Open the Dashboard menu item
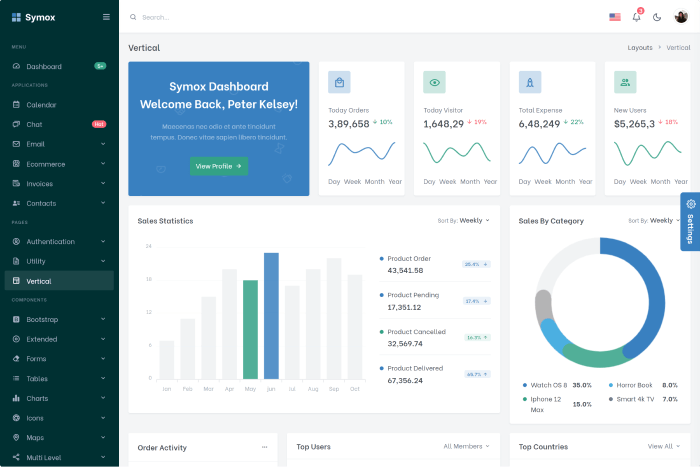This screenshot has width=700, height=467. [59, 66]
